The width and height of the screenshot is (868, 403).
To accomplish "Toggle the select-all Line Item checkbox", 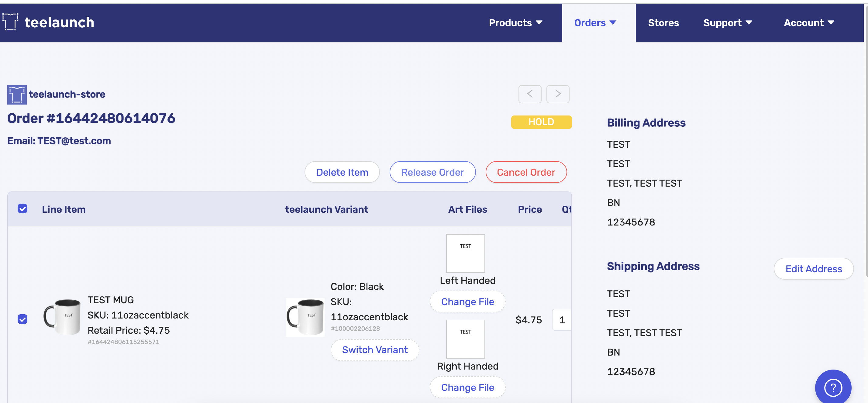I will (22, 209).
